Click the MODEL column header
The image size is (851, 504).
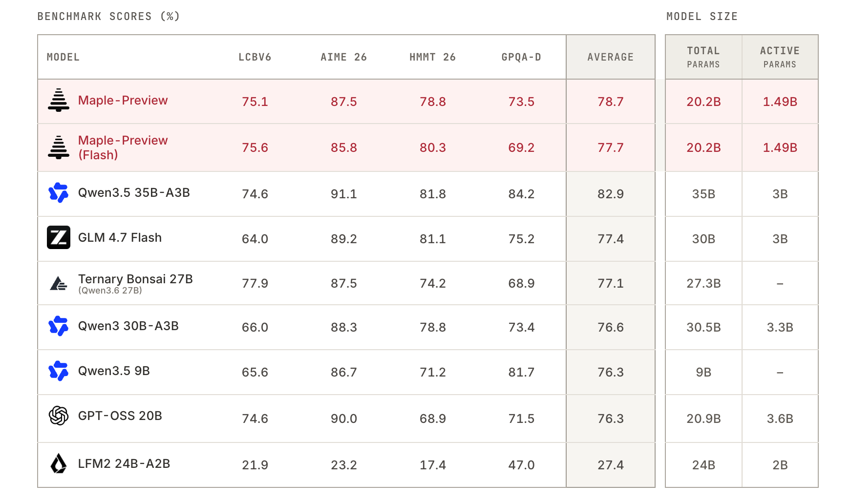click(63, 57)
